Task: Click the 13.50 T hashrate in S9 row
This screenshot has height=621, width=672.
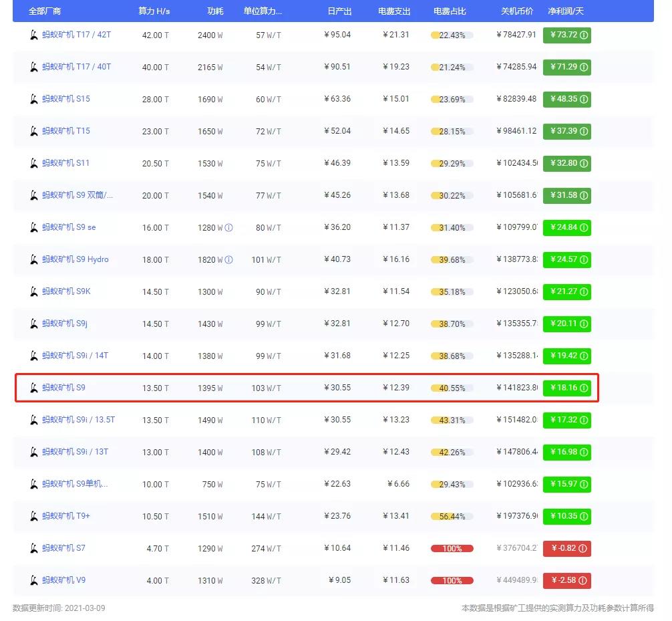Action: tap(156, 388)
